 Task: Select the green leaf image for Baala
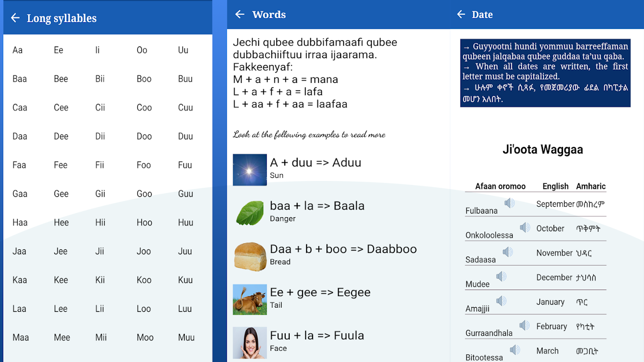[x=250, y=213]
